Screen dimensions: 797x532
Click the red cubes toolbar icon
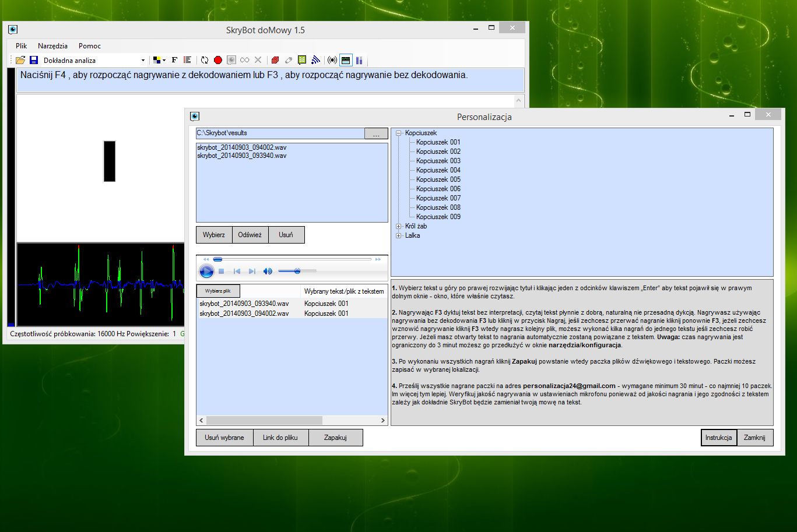(275, 60)
